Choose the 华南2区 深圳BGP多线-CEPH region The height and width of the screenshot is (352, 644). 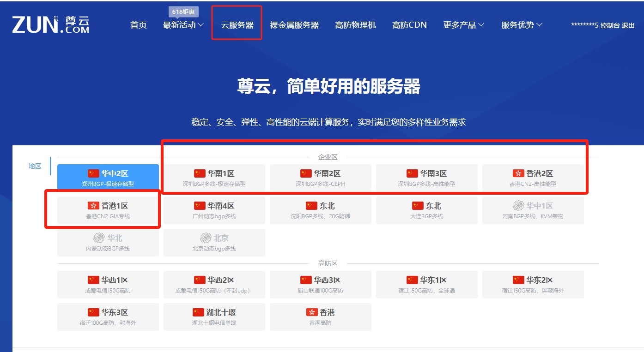coord(321,178)
